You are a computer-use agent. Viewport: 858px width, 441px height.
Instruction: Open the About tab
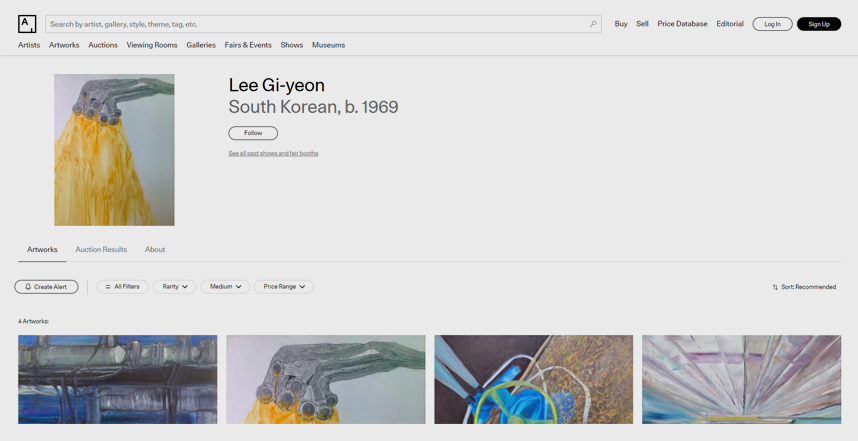pyautogui.click(x=155, y=250)
